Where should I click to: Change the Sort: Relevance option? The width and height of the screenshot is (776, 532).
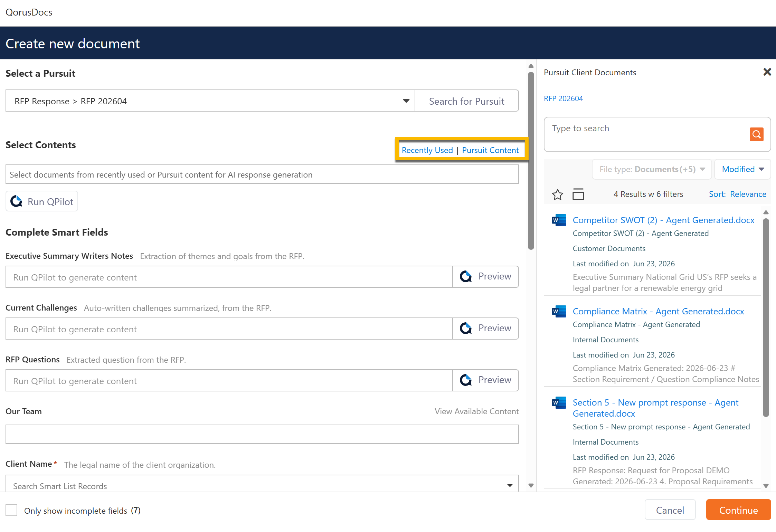(x=738, y=194)
